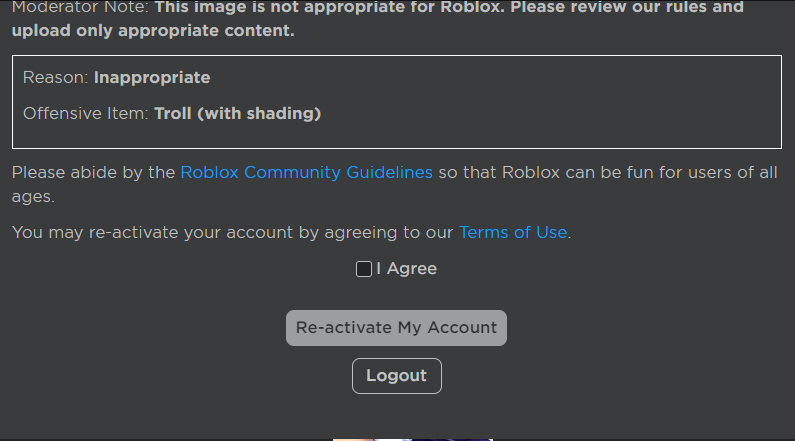This screenshot has width=795, height=441.
Task: Select the bold word 'Inappropriate'
Action: tap(152, 78)
